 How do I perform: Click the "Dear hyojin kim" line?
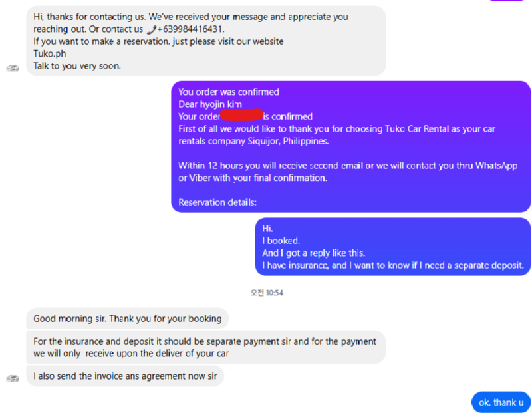[210, 104]
